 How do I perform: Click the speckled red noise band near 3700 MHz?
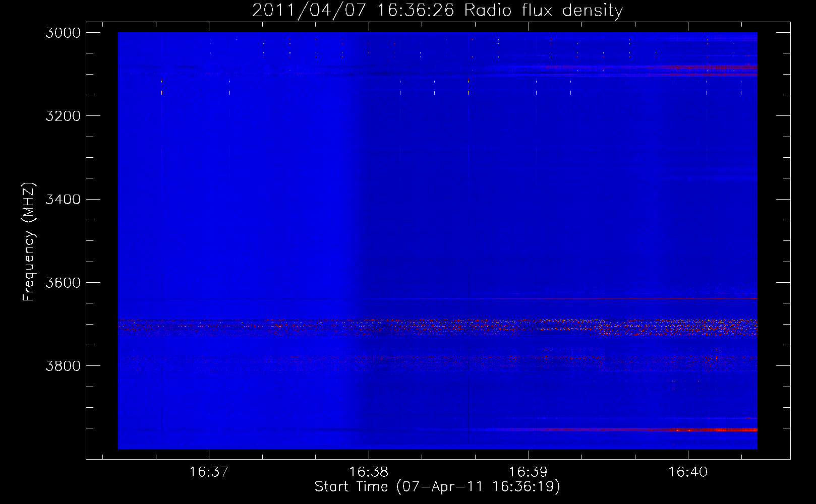click(438, 327)
